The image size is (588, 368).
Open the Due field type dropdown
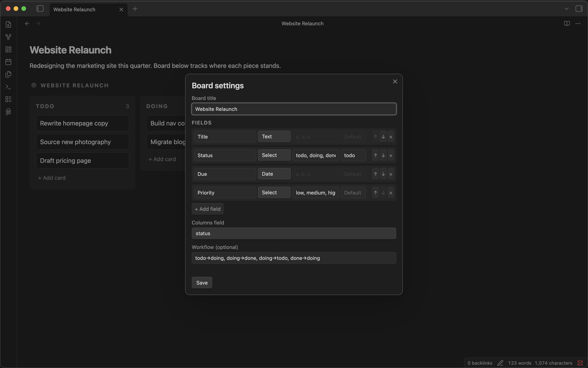[x=274, y=174]
